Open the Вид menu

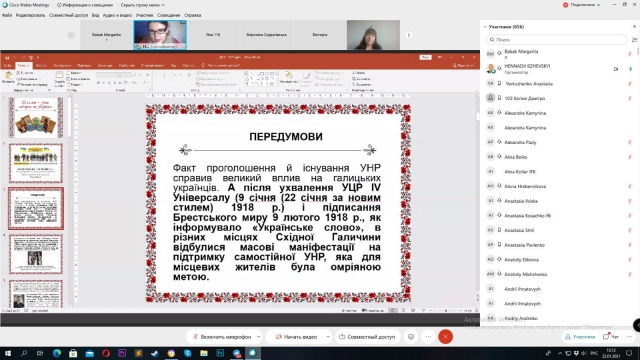click(x=95, y=15)
